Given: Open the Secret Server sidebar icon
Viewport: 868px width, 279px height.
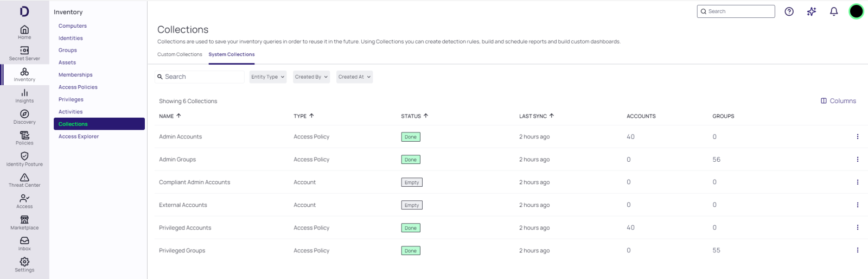Looking at the screenshot, I should (24, 53).
